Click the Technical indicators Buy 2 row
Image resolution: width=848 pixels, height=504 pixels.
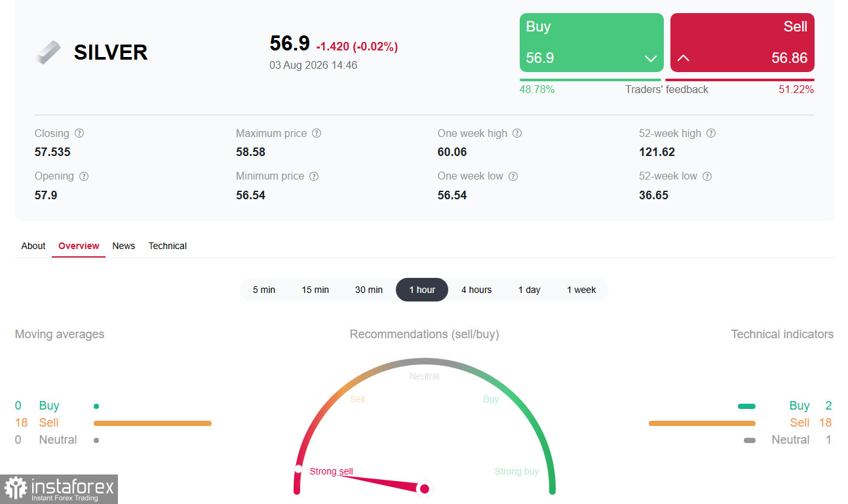[x=785, y=406]
